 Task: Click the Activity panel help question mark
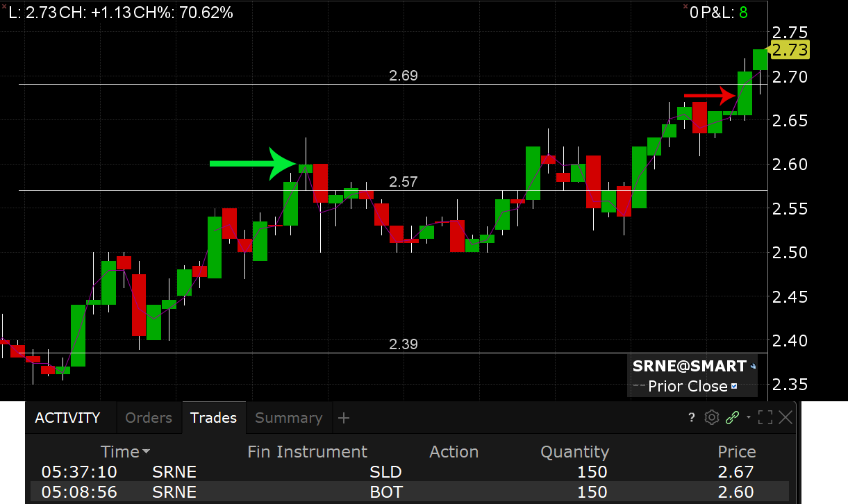[691, 417]
